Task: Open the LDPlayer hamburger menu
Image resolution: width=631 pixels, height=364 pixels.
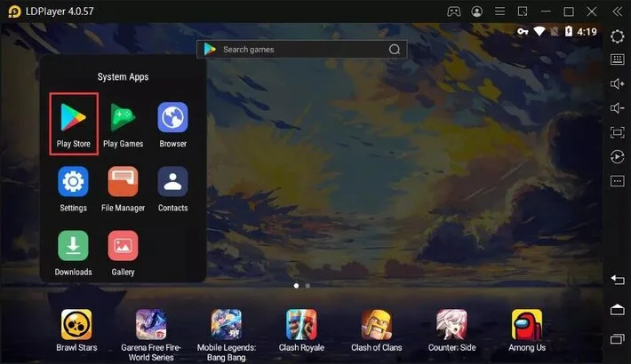Action: [x=499, y=12]
